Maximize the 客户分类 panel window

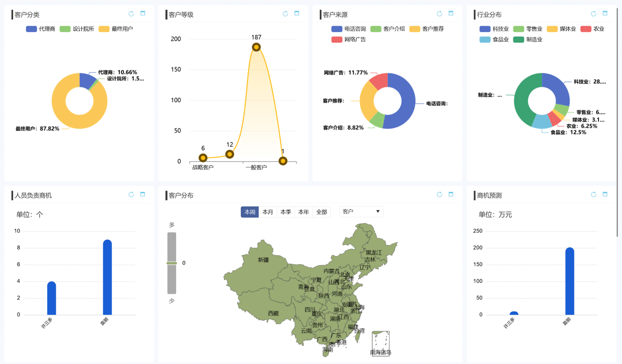[x=143, y=14]
